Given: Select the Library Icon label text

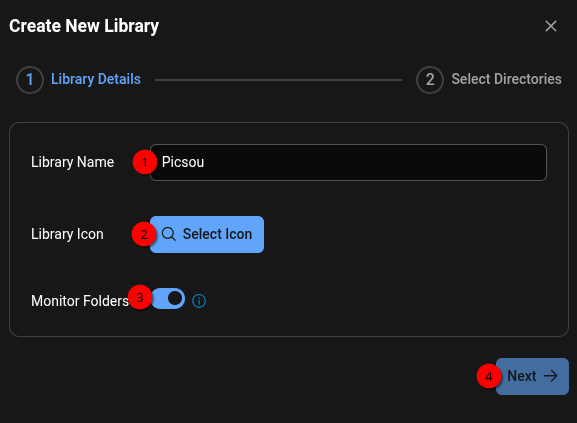Looking at the screenshot, I should pos(67,234).
